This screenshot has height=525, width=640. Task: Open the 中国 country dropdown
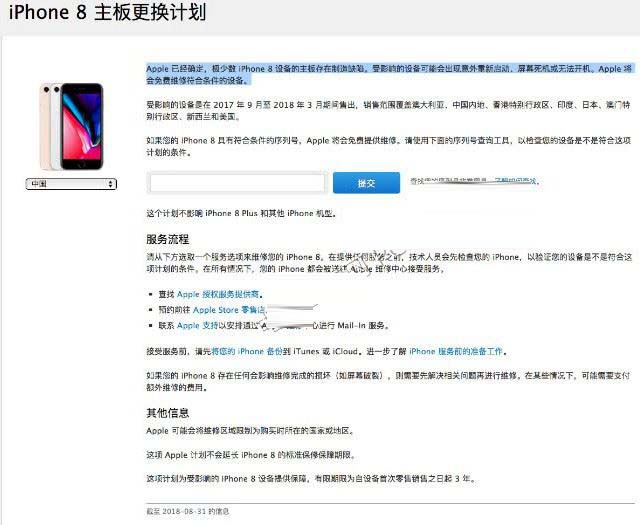click(71, 184)
